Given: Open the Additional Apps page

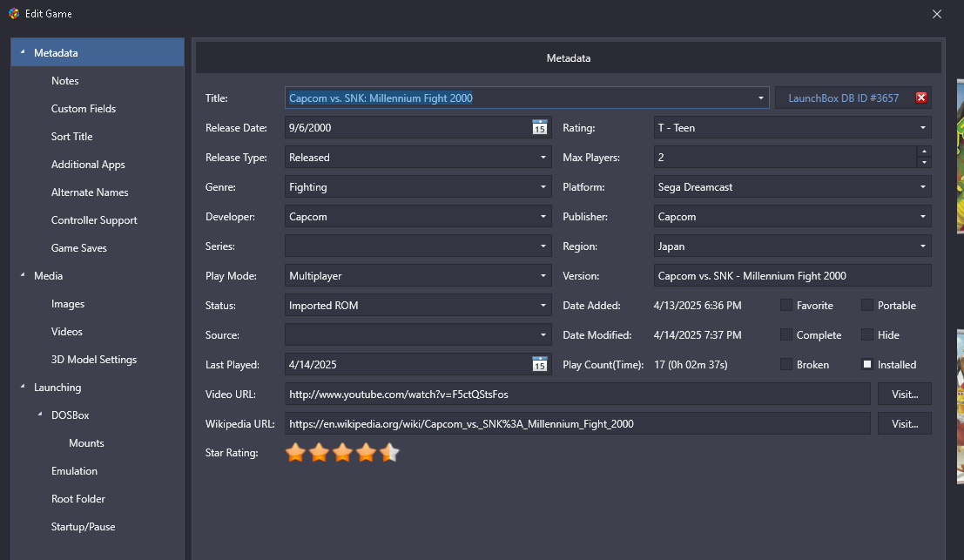Looking at the screenshot, I should (x=88, y=164).
